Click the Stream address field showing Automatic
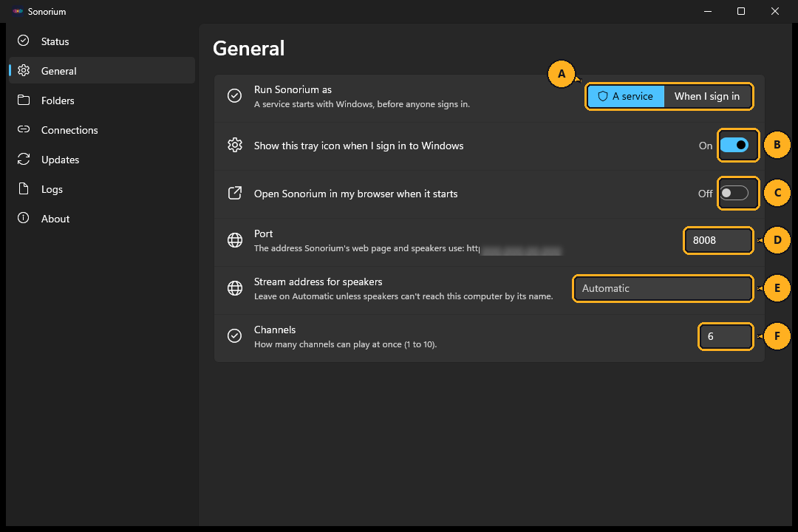Screen dimensions: 798x532 tap(663, 288)
